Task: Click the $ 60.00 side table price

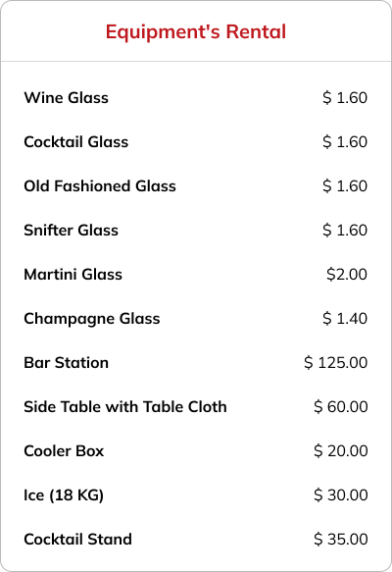Action: point(341,407)
